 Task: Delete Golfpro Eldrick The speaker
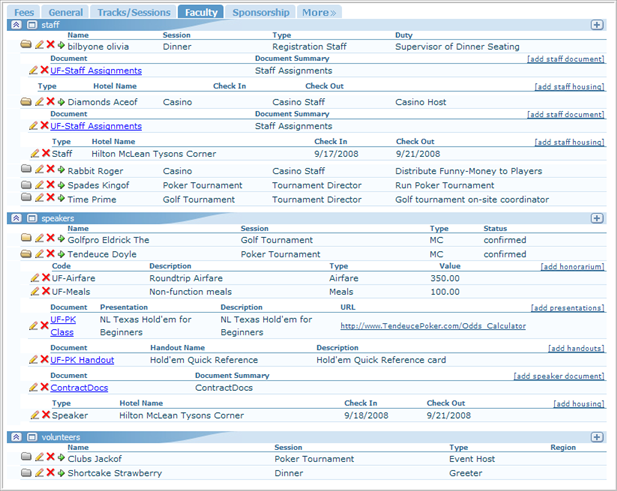pos(50,238)
